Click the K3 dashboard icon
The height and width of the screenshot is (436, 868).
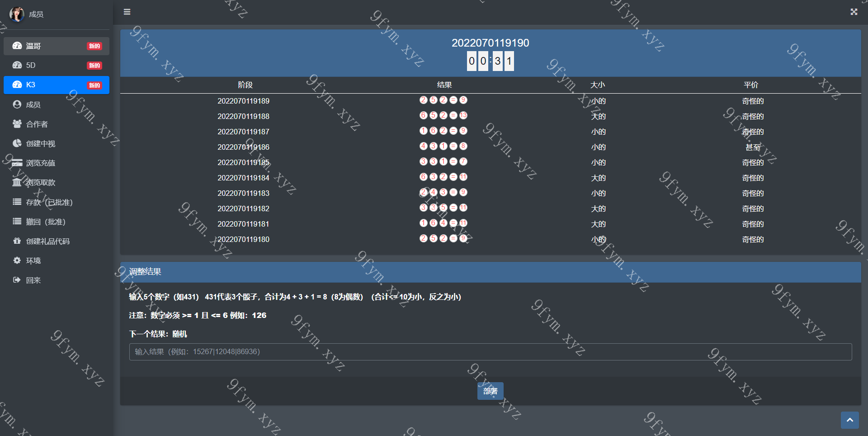coord(17,85)
